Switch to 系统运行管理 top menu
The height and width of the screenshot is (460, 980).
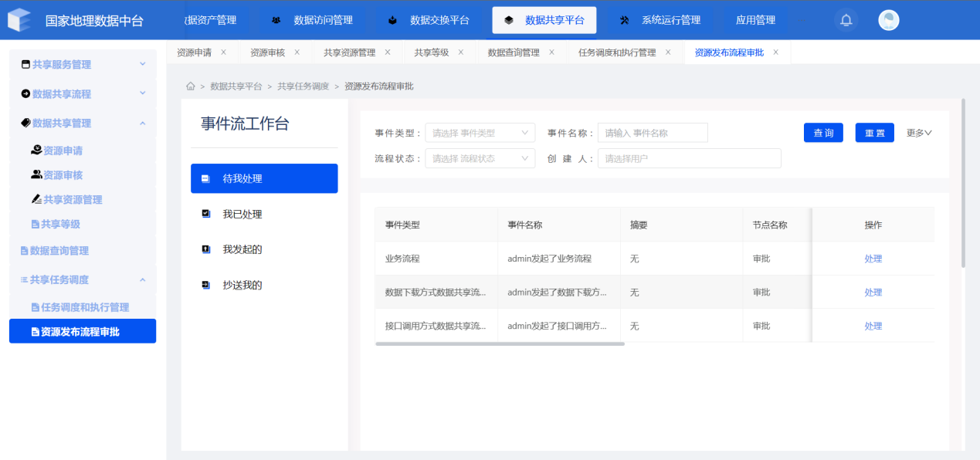[660, 20]
